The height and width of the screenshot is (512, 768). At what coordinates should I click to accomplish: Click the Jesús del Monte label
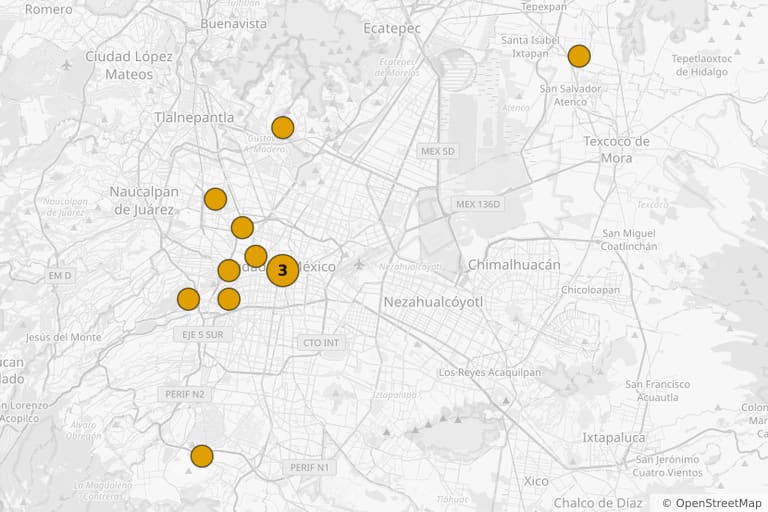point(64,337)
